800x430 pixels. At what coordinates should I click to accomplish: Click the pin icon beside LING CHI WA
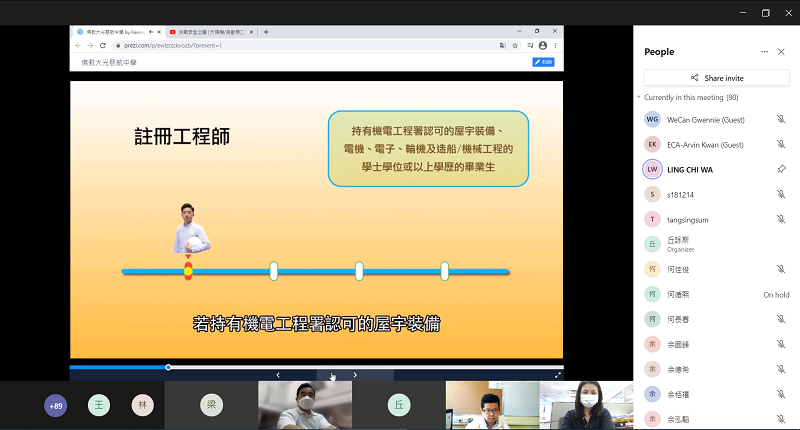[781, 169]
